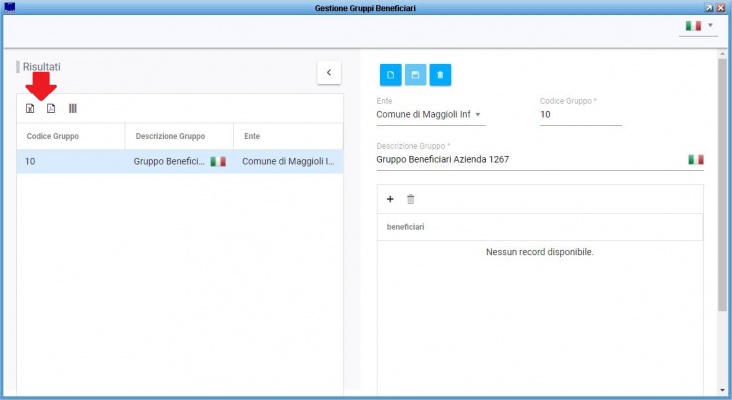Image resolution: width=732 pixels, height=400 pixels.
Task: Click scrollbar down arrow at bottom right
Action: (723, 390)
